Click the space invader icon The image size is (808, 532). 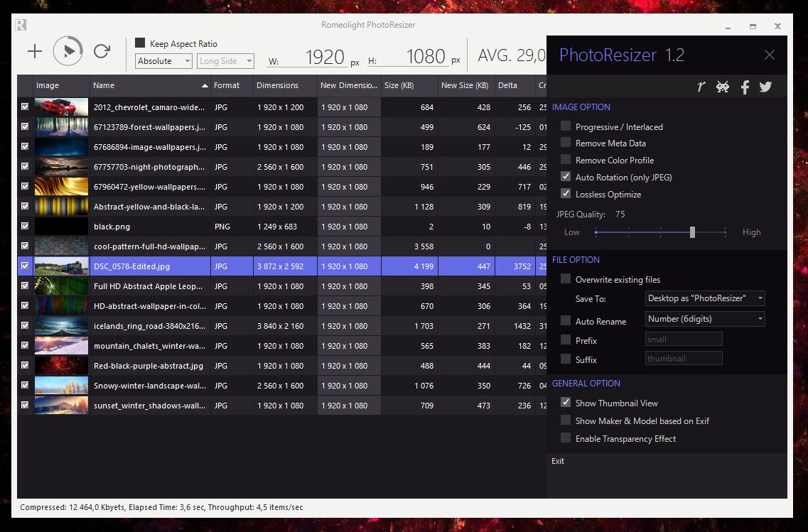point(723,87)
